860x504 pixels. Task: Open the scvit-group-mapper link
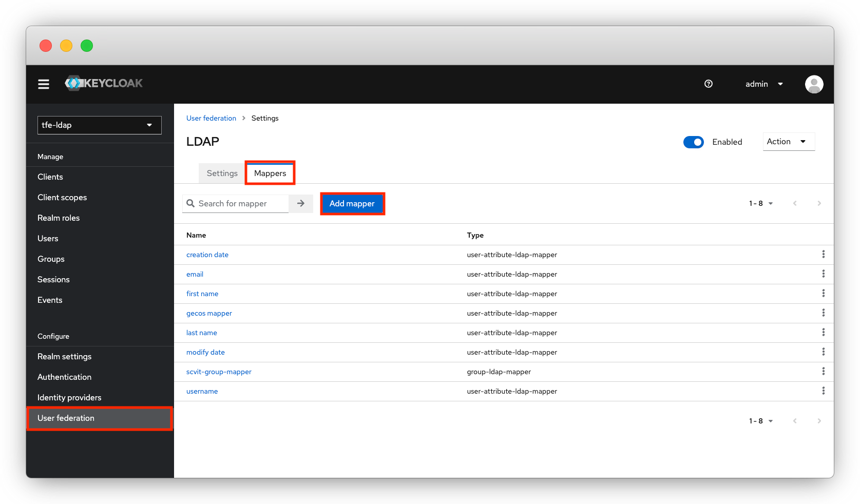(219, 372)
